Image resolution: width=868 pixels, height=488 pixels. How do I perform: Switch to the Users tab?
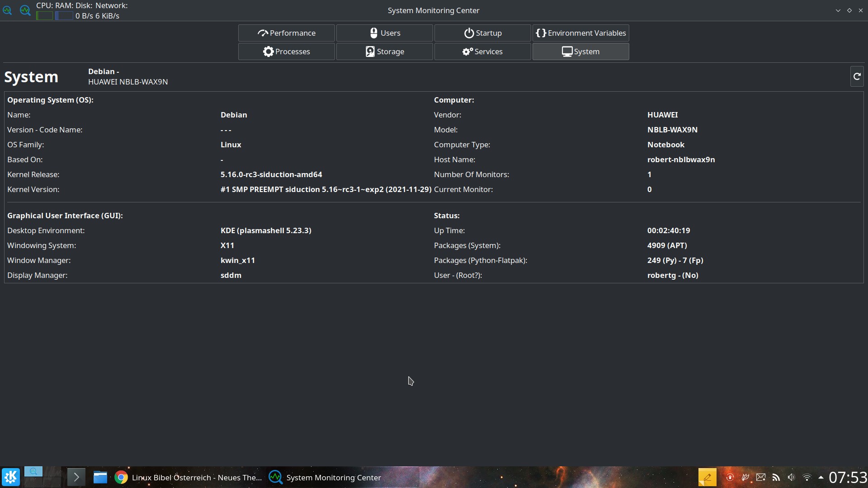384,33
